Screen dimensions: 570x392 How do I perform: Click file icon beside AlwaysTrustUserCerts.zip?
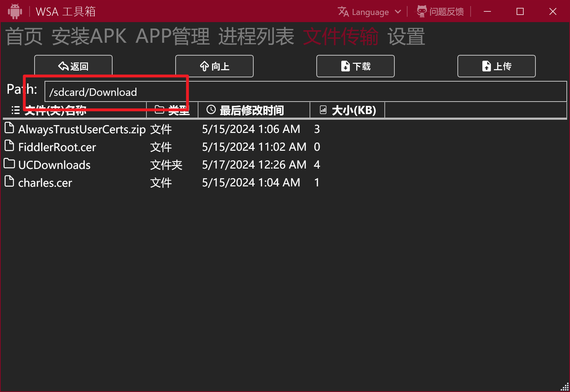point(9,128)
